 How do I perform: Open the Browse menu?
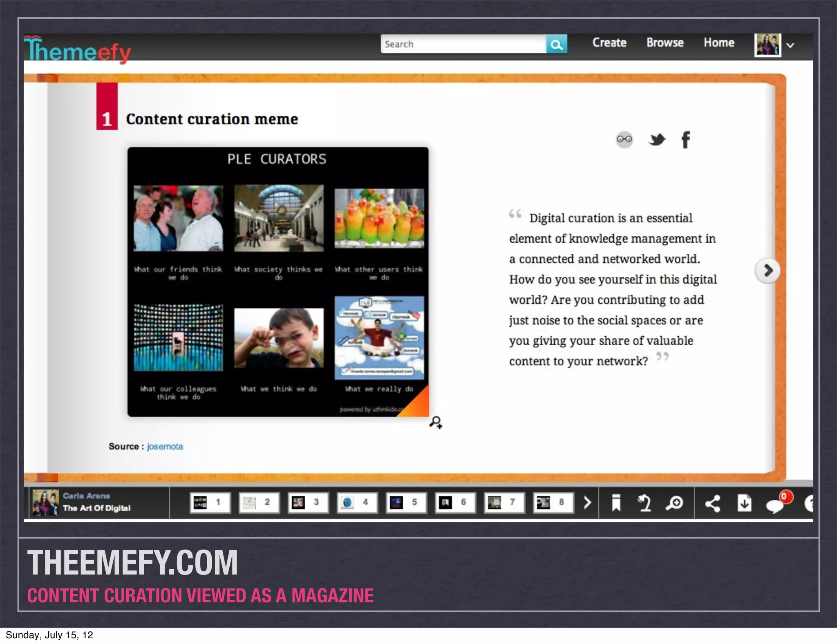pyautogui.click(x=665, y=42)
